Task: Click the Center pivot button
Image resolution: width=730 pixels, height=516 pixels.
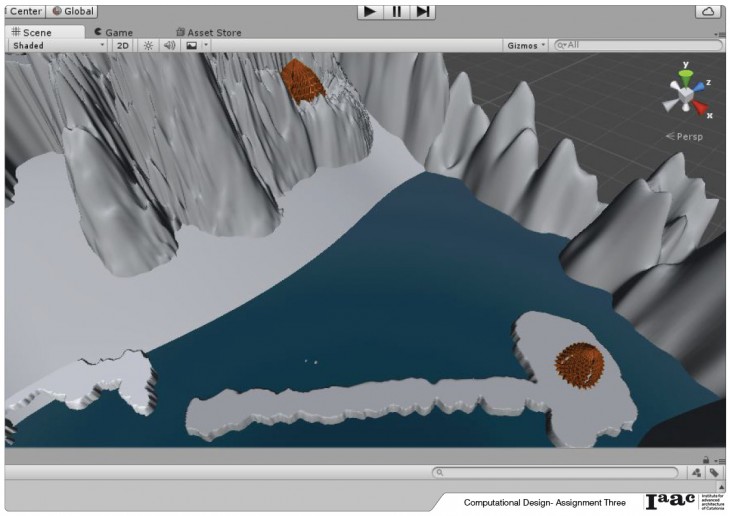Action: (22, 11)
